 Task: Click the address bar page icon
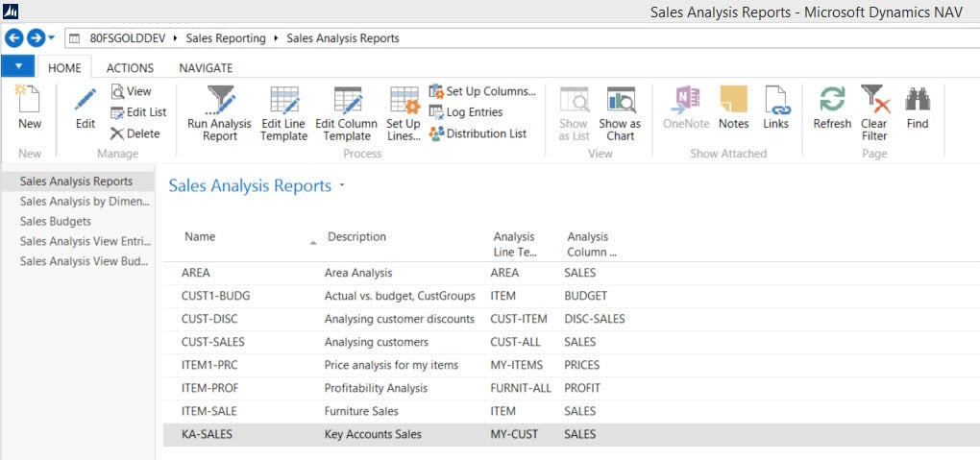[74, 38]
